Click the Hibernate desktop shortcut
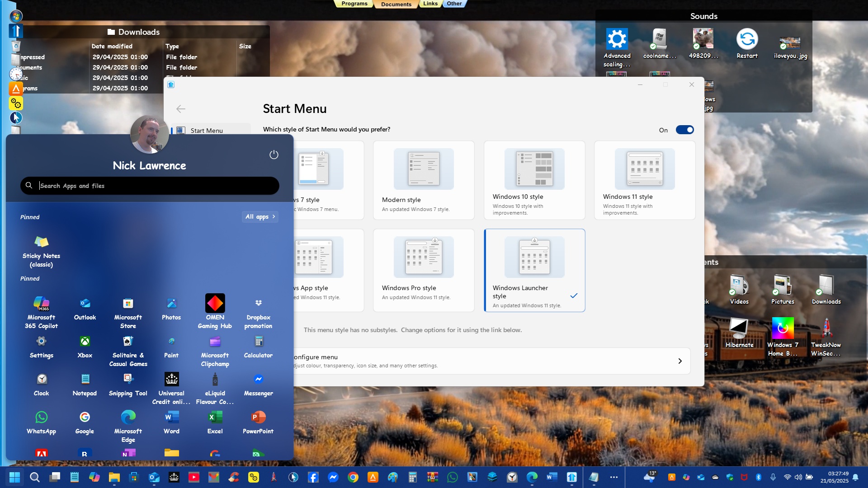868x488 pixels. tap(739, 333)
